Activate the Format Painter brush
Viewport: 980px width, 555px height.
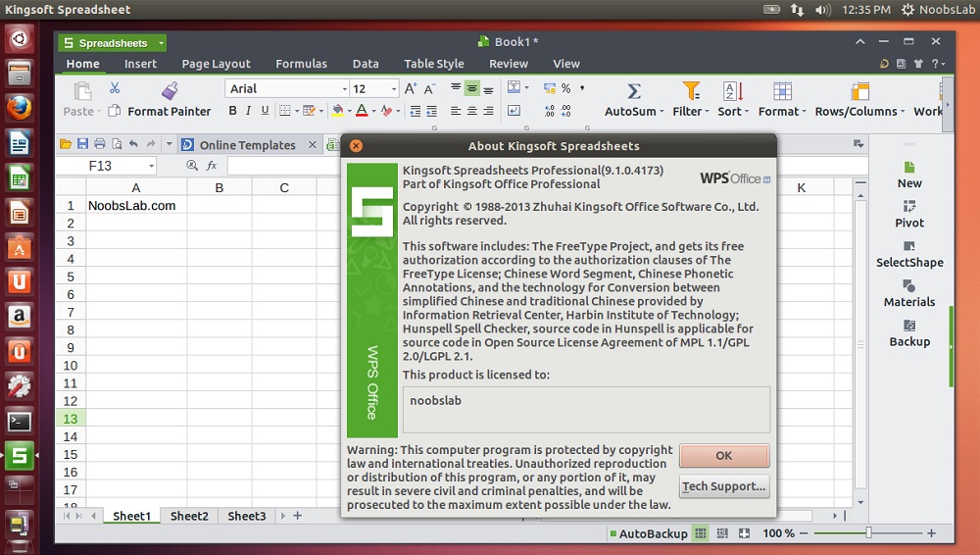click(170, 91)
